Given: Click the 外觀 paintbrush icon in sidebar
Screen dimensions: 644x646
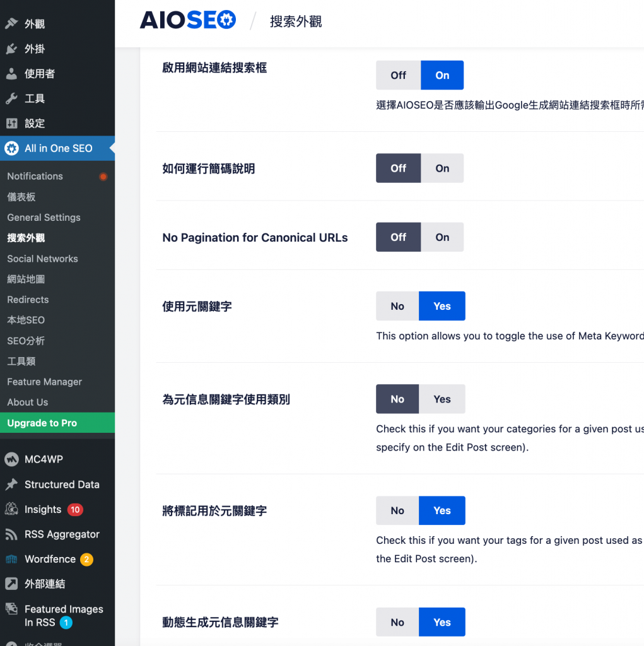Looking at the screenshot, I should 11,24.
